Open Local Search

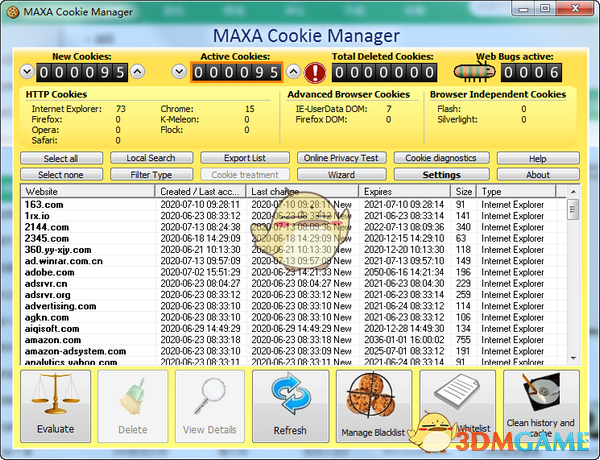coord(152,158)
